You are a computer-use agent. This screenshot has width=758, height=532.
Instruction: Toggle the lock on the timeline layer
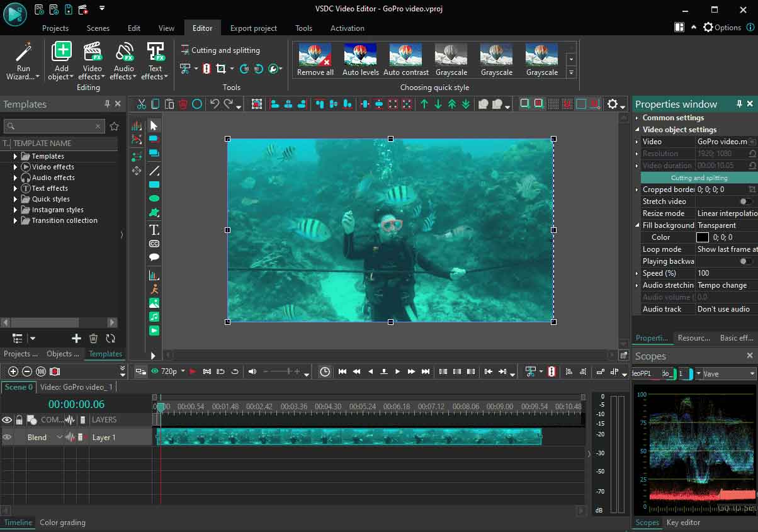(x=19, y=420)
